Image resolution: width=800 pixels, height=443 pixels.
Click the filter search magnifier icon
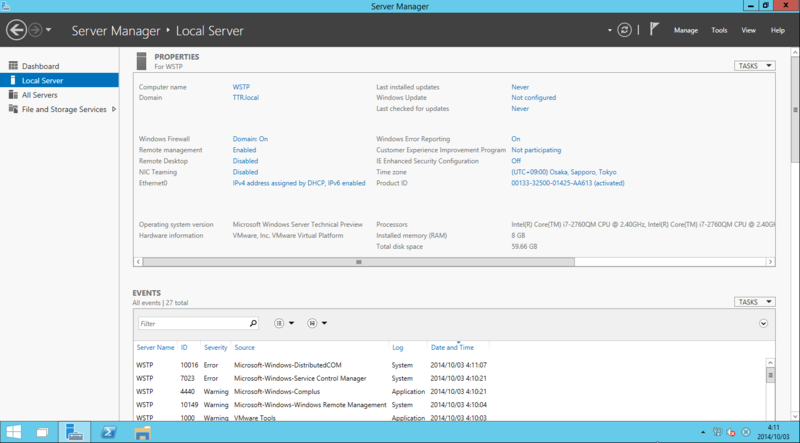(253, 323)
